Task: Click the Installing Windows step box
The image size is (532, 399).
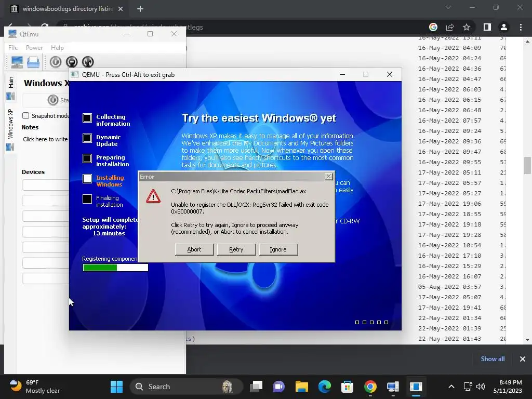Action: (87, 179)
